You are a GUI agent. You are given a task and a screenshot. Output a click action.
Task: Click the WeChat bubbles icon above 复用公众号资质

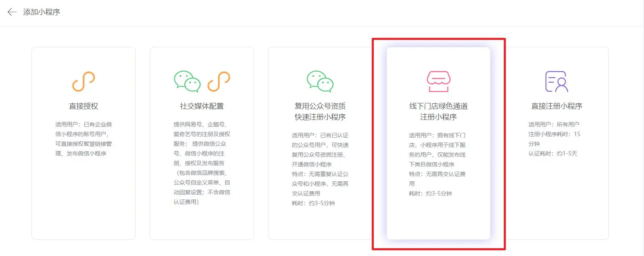pos(320,82)
